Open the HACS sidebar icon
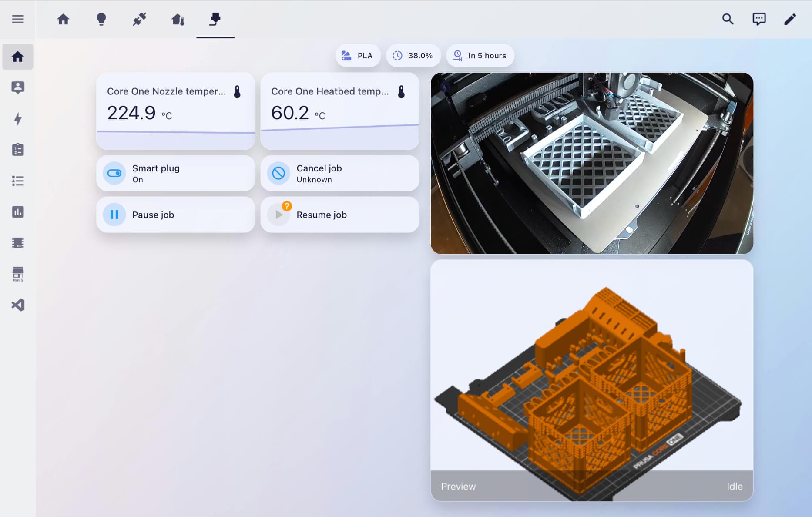The height and width of the screenshot is (517, 812). 18,274
